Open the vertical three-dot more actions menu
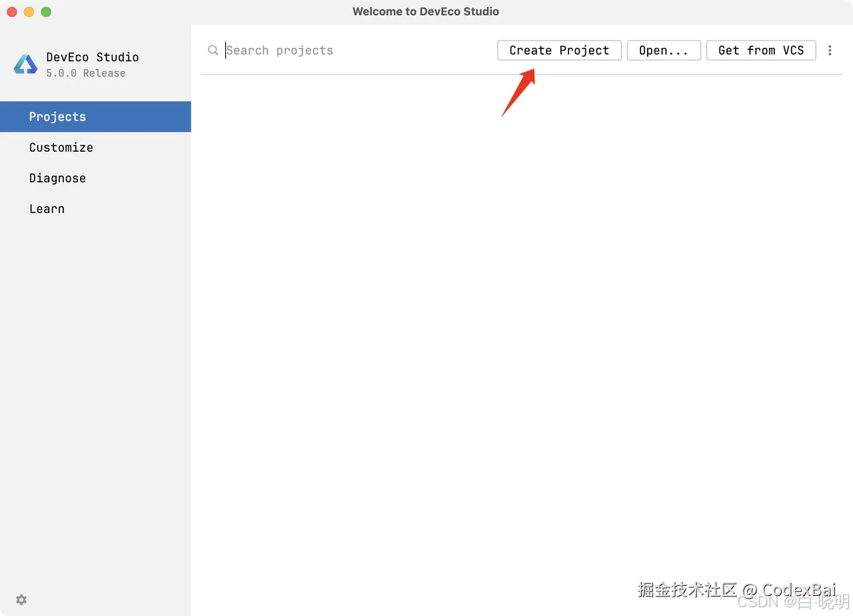 pos(830,51)
